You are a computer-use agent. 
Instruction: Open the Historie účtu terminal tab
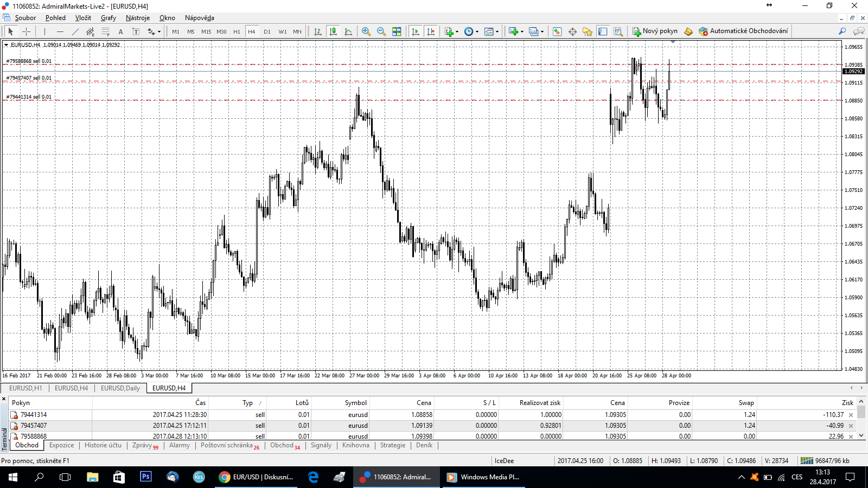click(103, 445)
